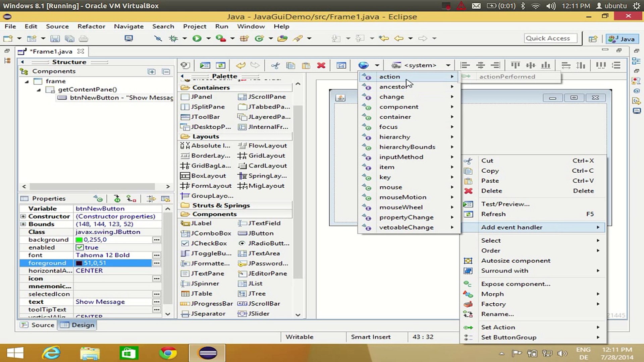Pick JTextField from the palette
This screenshot has width=644, height=362.
[259, 223]
